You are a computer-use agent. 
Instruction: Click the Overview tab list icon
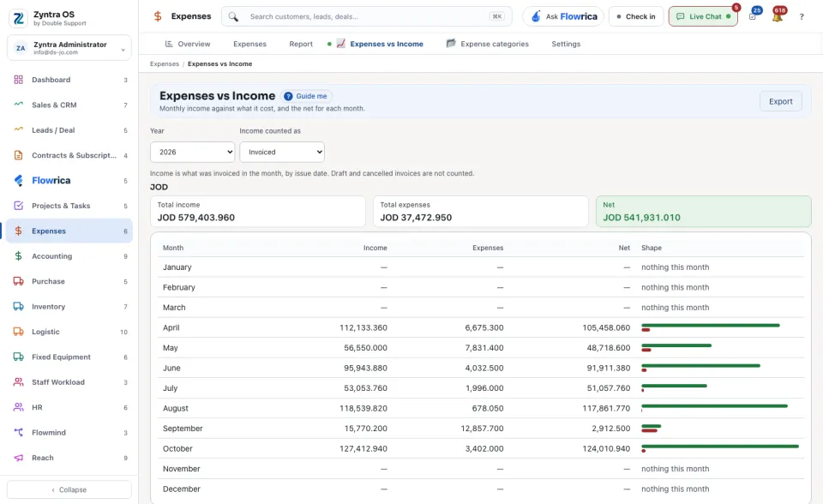coord(169,44)
